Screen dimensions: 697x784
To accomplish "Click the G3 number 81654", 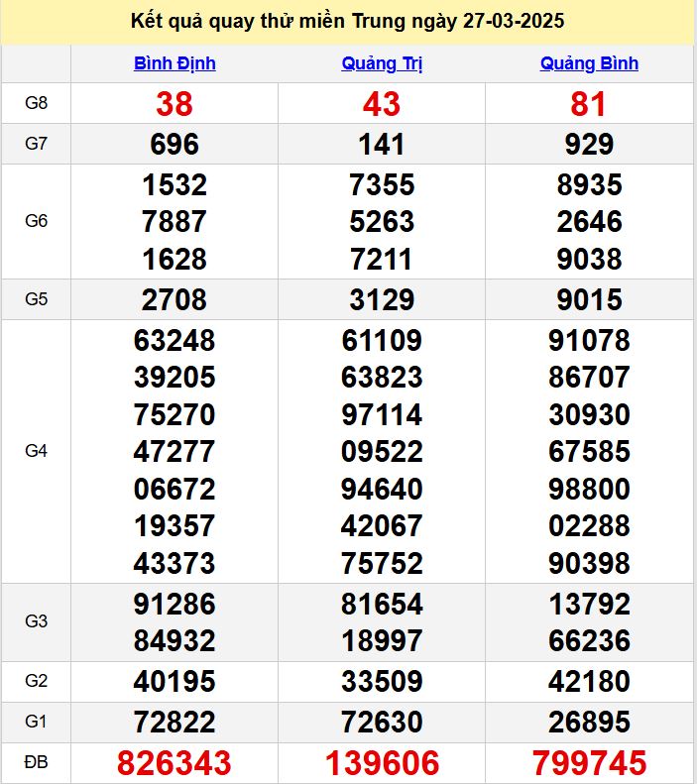I will (x=382, y=604).
